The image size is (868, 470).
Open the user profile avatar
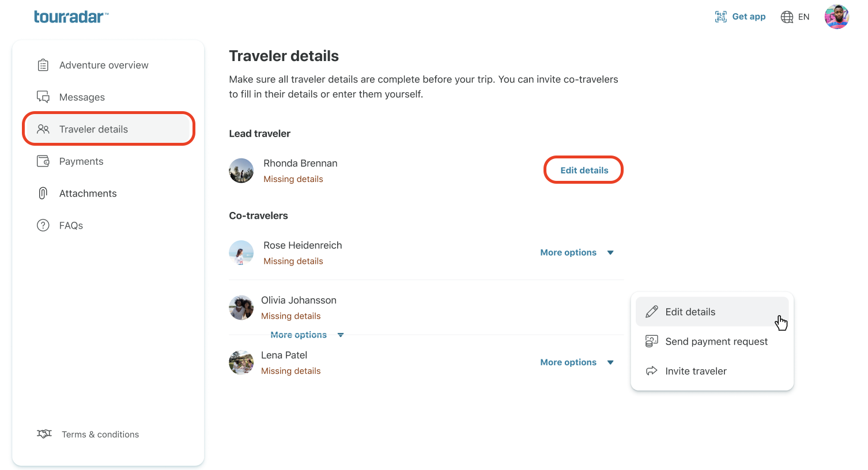(836, 17)
